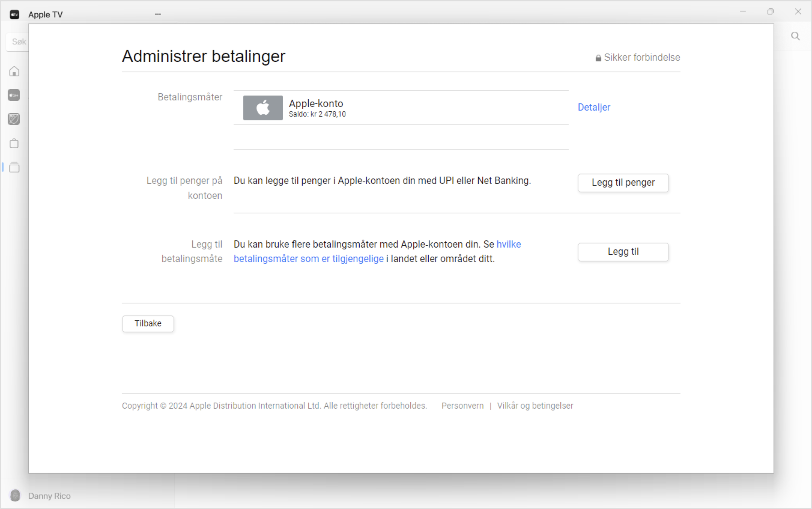Click the Legg til button for betalingsmåte
Viewport: 812px width, 509px height.
point(623,251)
